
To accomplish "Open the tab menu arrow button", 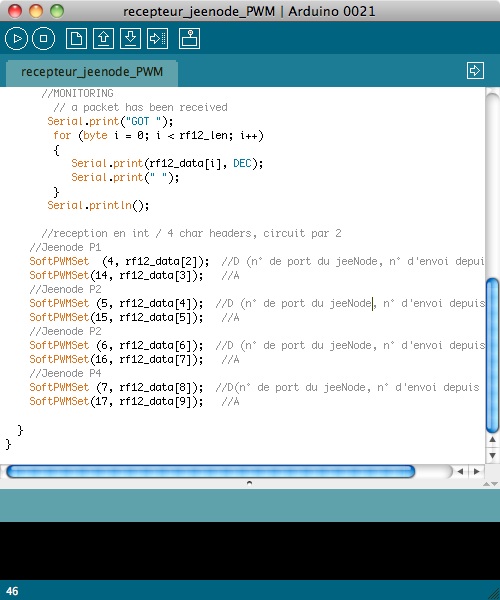I will click(475, 70).
